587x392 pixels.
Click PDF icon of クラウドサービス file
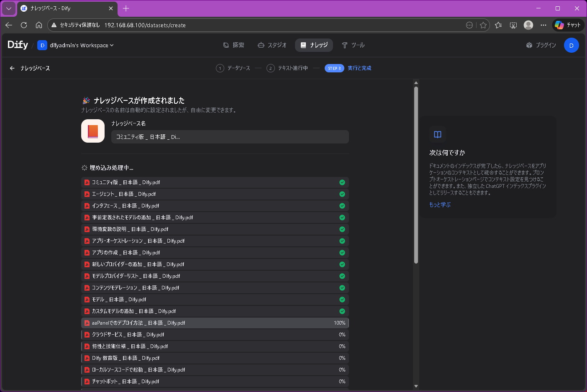pyautogui.click(x=87, y=335)
